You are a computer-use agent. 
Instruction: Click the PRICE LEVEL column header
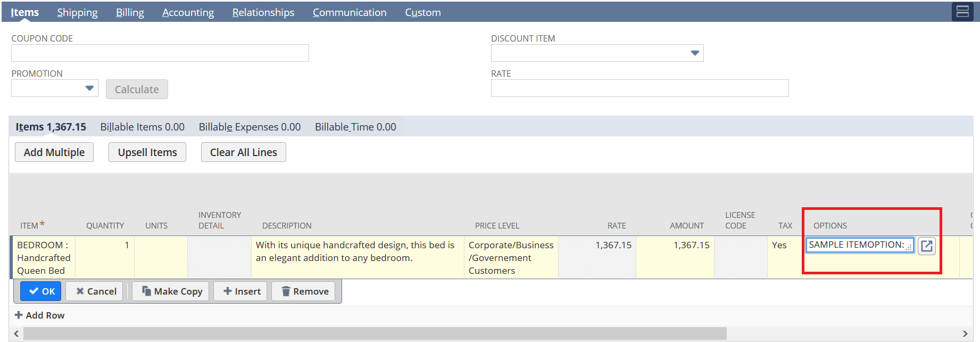[x=497, y=226]
